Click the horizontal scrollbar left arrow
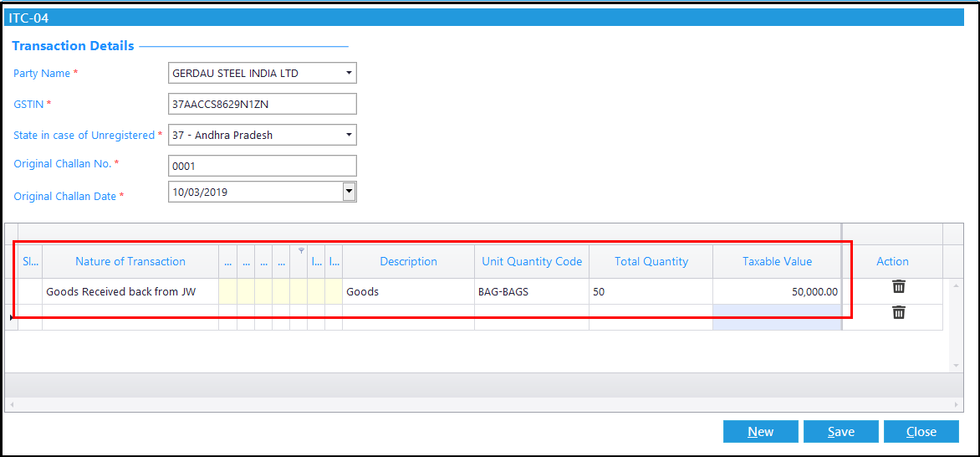 click(11, 405)
